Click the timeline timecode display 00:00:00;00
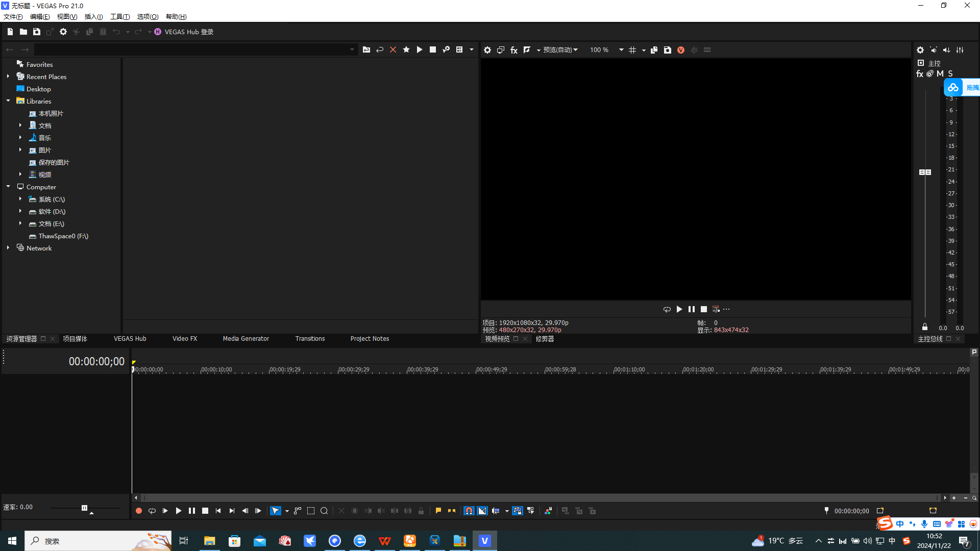The image size is (980, 551). tap(96, 362)
